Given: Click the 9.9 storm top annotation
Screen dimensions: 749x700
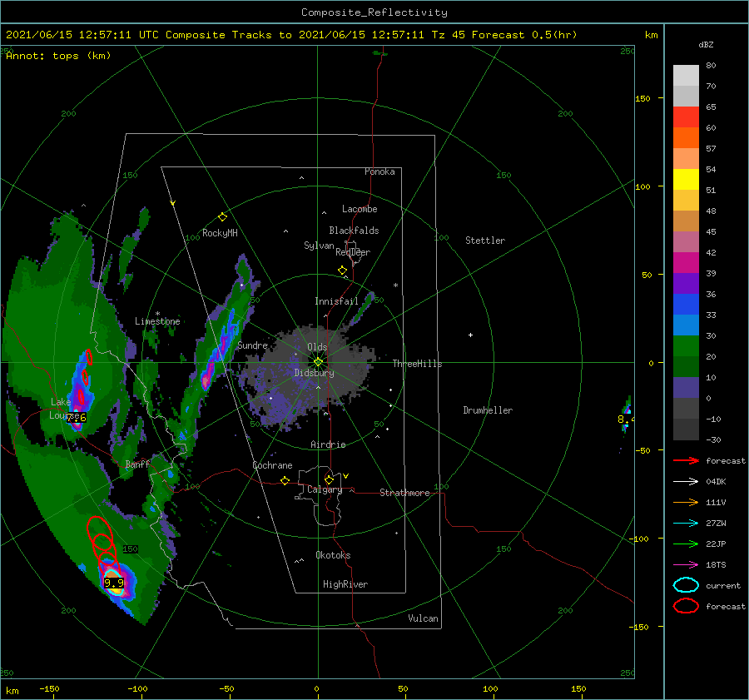Looking at the screenshot, I should [x=114, y=583].
